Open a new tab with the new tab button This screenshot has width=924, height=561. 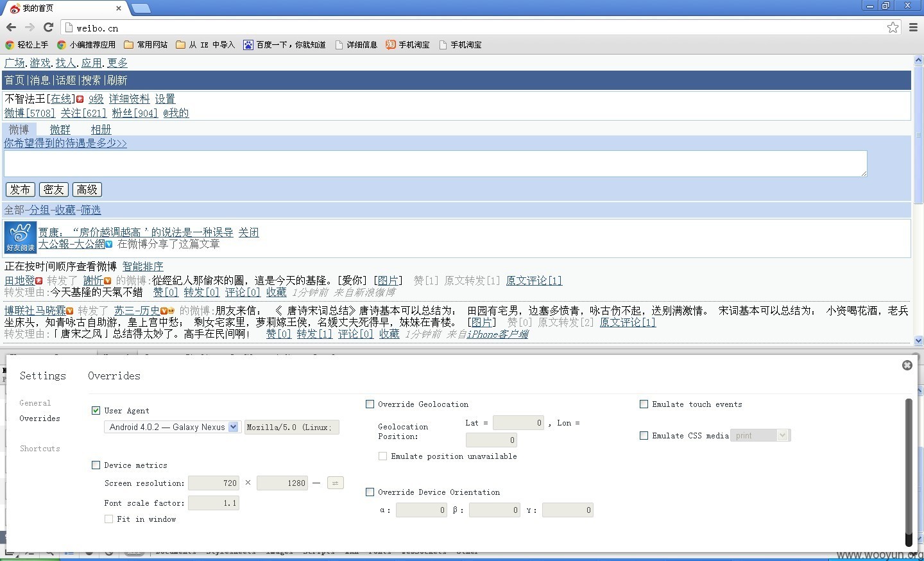tap(141, 8)
